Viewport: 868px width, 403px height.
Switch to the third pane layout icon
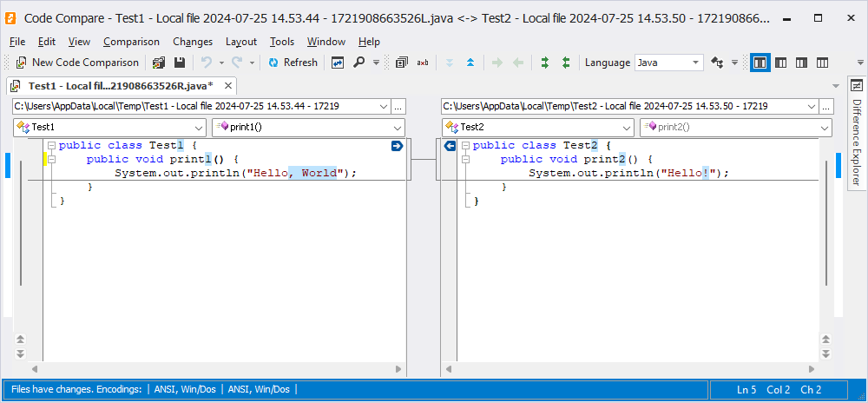tap(801, 63)
